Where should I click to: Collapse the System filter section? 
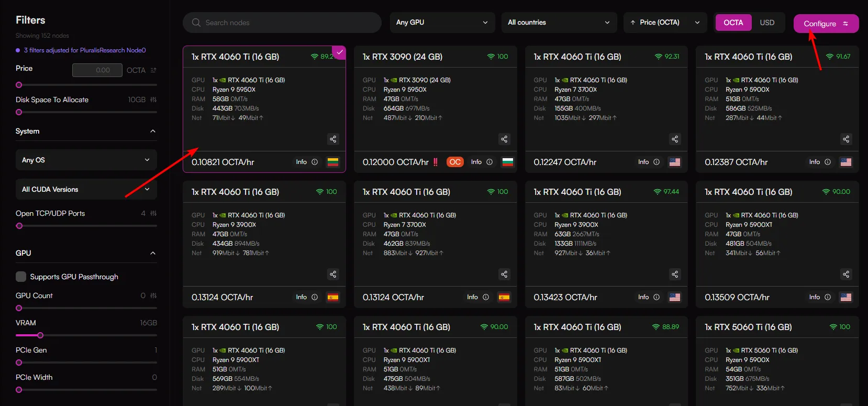click(x=153, y=131)
